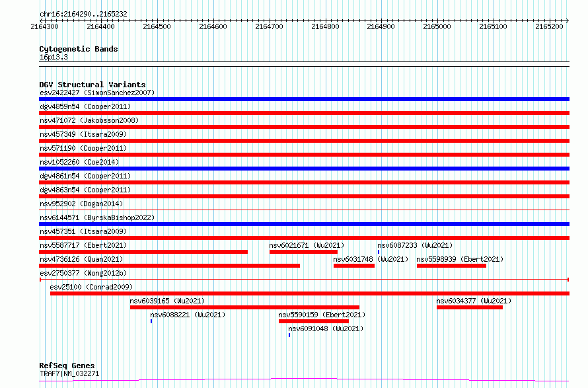Click the red bar under dgv4859n54
Image resolution: width=588 pixels, height=388 pixels.
pos(304,113)
